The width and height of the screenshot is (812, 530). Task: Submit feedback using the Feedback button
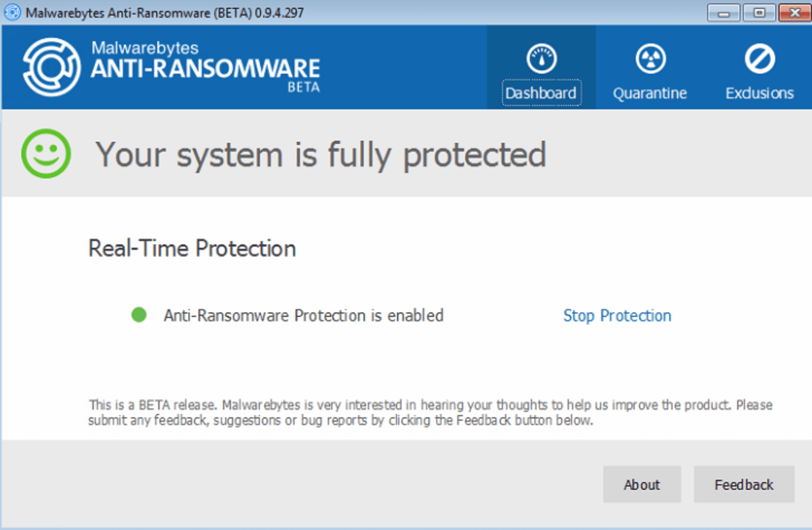click(743, 484)
